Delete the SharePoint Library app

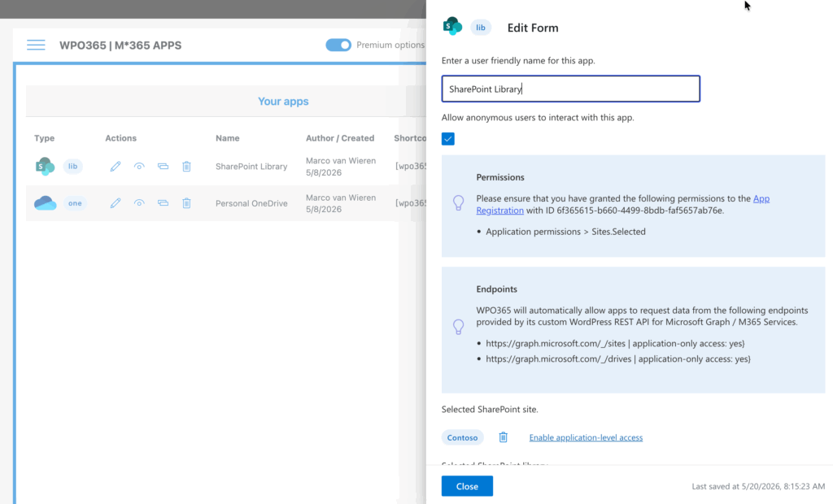point(186,166)
